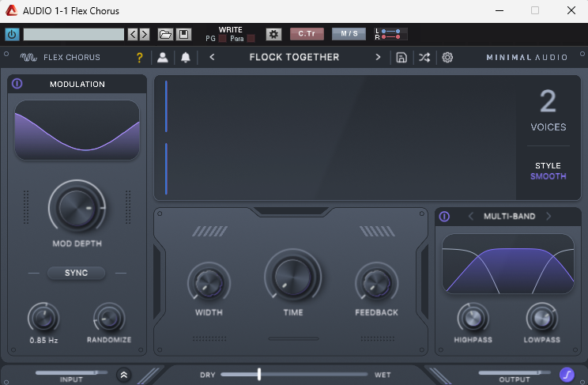Go to previous preset before Flock Together
This screenshot has width=588, height=385.
212,57
